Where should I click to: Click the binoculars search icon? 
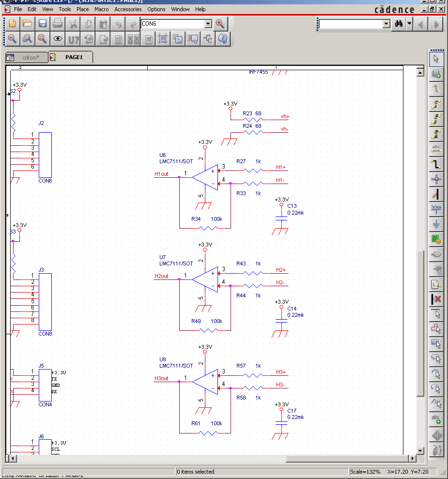tap(399, 24)
